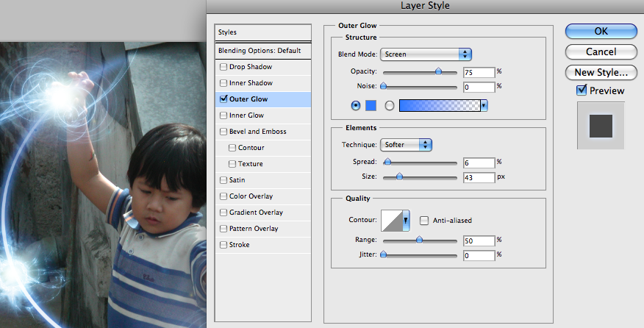Click the Size value field
This screenshot has width=644, height=328.
click(x=479, y=177)
